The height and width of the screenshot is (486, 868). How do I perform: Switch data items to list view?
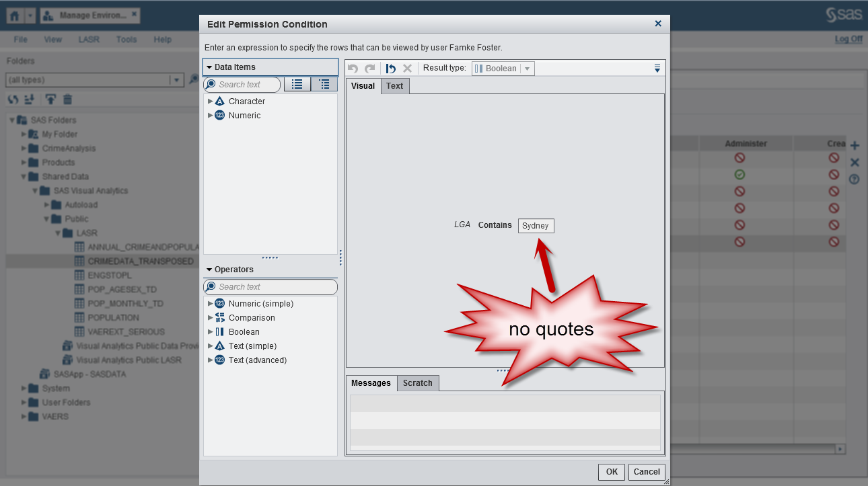(297, 84)
